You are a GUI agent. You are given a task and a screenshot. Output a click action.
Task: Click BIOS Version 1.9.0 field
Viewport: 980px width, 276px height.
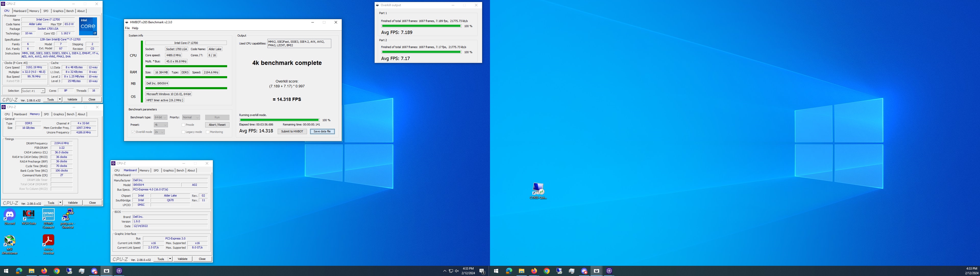tap(170, 222)
